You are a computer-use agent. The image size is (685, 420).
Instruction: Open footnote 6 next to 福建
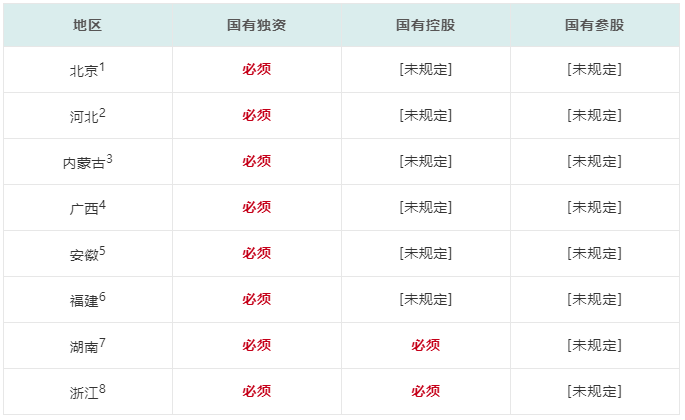[x=102, y=297]
